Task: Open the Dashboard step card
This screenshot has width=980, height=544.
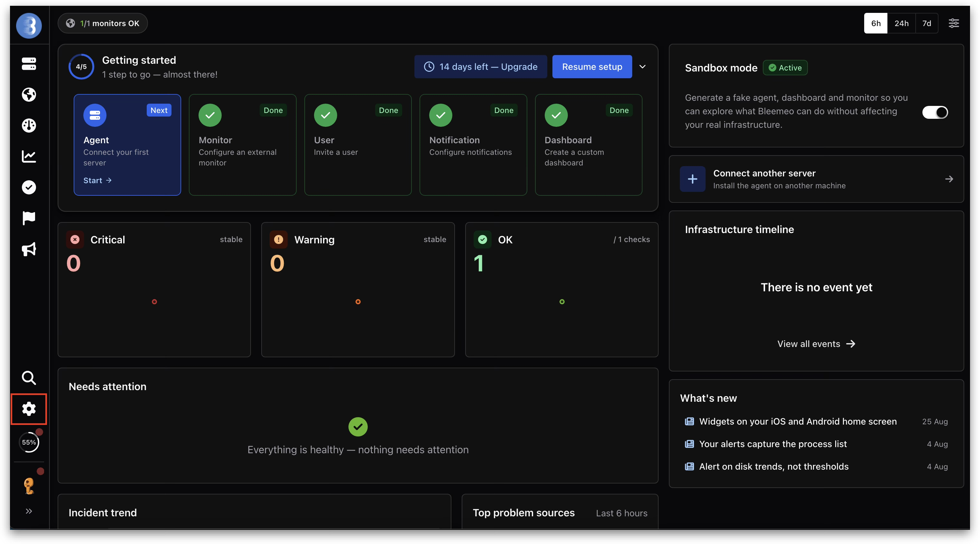Action: point(588,145)
